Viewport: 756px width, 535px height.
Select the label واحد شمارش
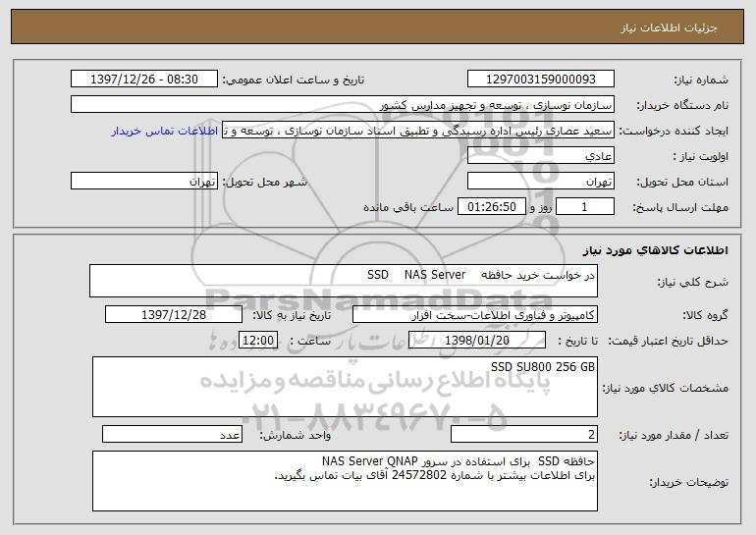296,435
